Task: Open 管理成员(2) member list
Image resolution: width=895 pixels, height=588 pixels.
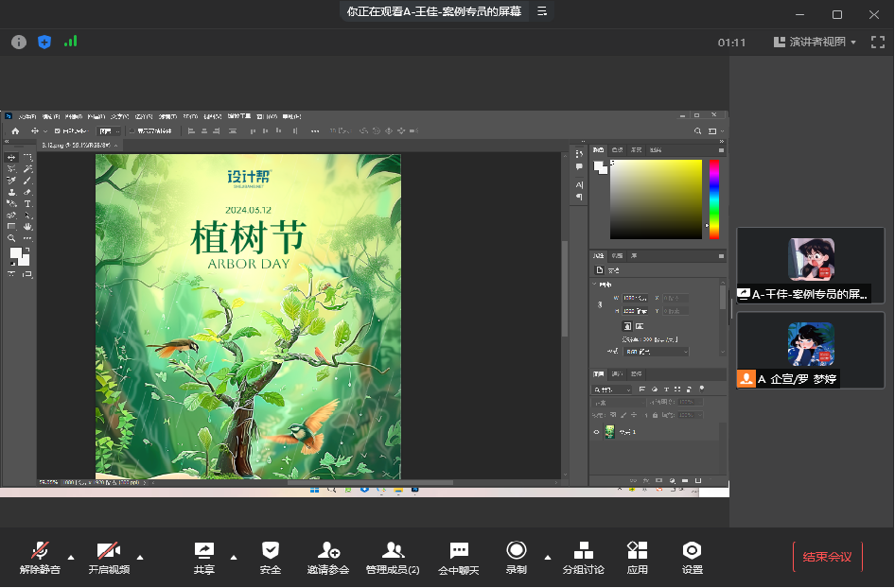Action: 393,557
